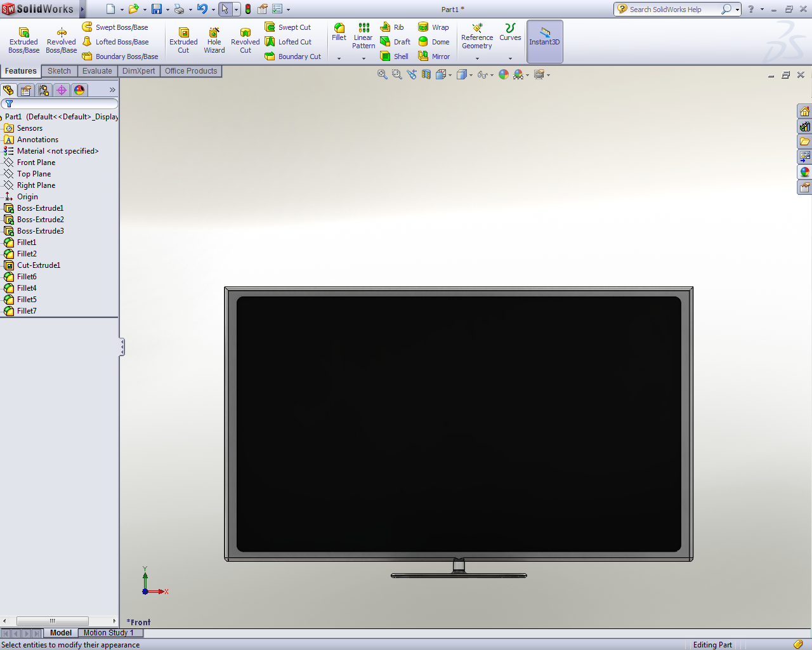Click the Print icon
The image size is (812, 650).
(179, 9)
